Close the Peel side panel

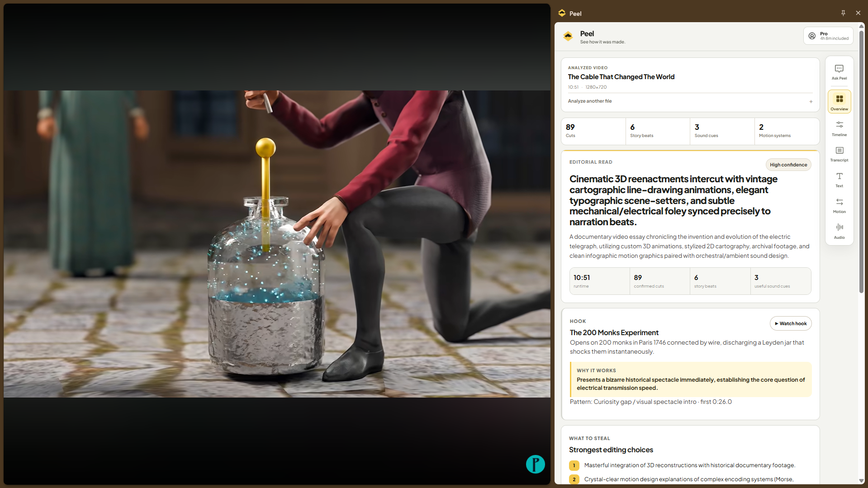pos(858,13)
